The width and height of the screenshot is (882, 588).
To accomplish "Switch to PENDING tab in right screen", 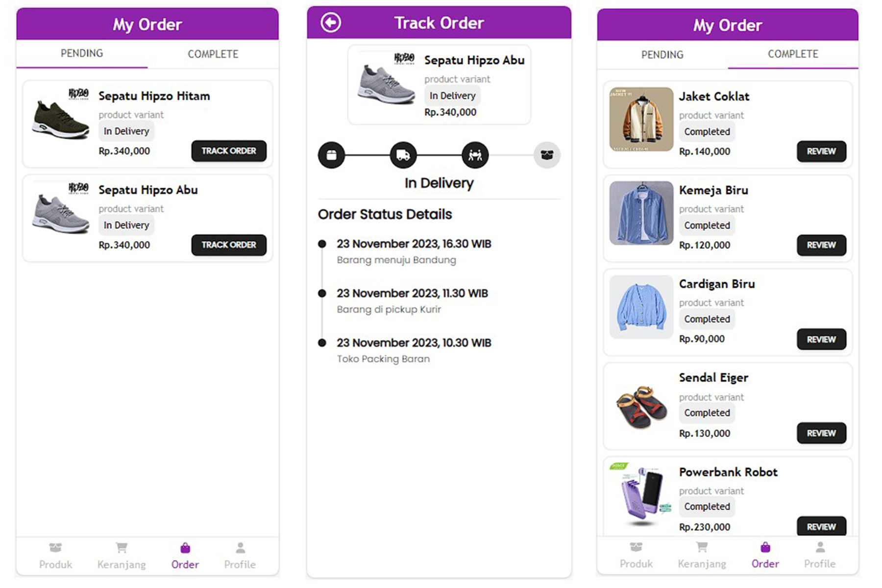I will click(662, 54).
